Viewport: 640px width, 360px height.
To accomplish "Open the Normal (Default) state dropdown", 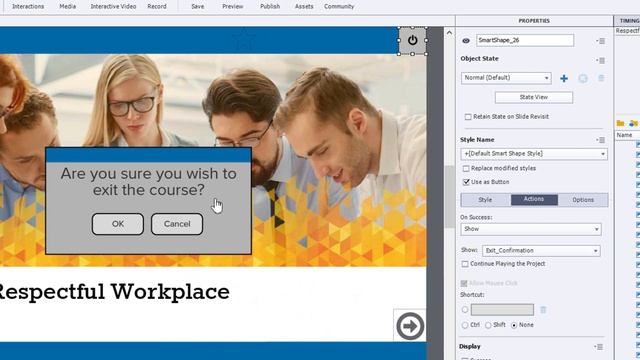I will tap(506, 78).
